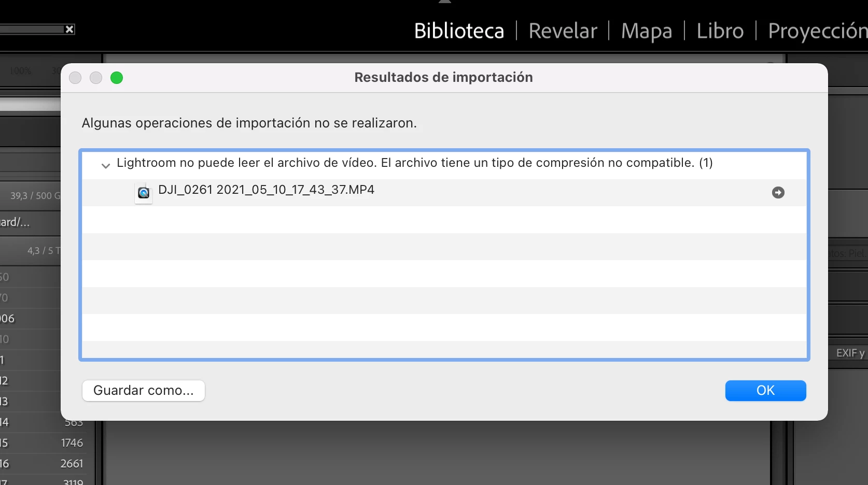This screenshot has height=485, width=868.
Task: Click the arrow icon beside DJI_0261 file
Action: (778, 192)
